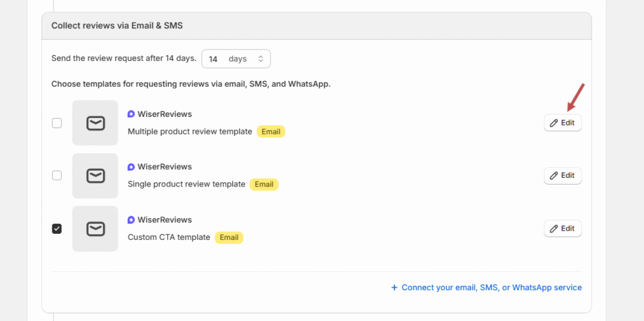Click the WiserReviews logo in the Multiple product row
Screen dimensions: 644x321
point(131,114)
